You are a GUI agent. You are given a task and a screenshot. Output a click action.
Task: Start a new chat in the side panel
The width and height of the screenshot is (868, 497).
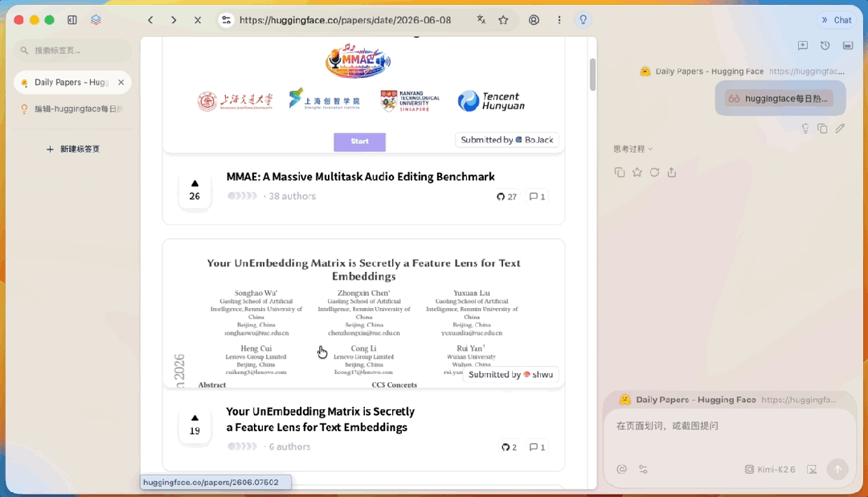(803, 45)
